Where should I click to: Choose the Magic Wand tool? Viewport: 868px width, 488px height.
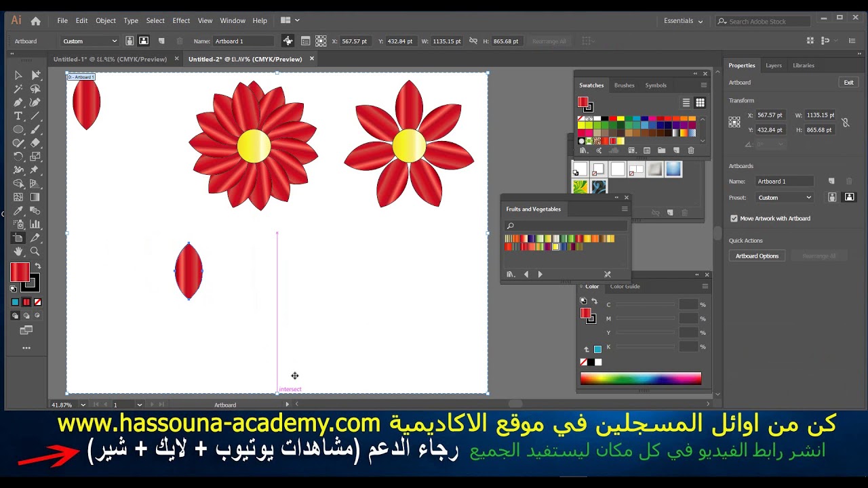point(18,89)
